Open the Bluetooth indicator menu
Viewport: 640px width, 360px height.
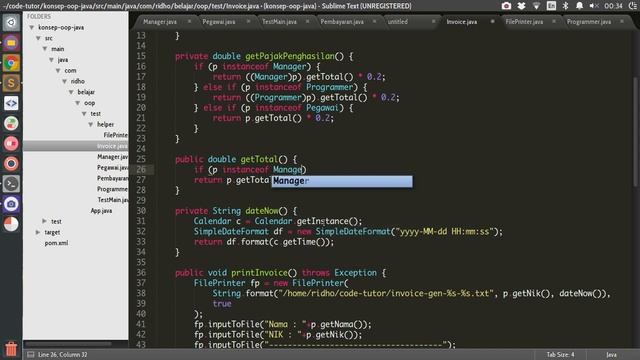tap(565, 6)
